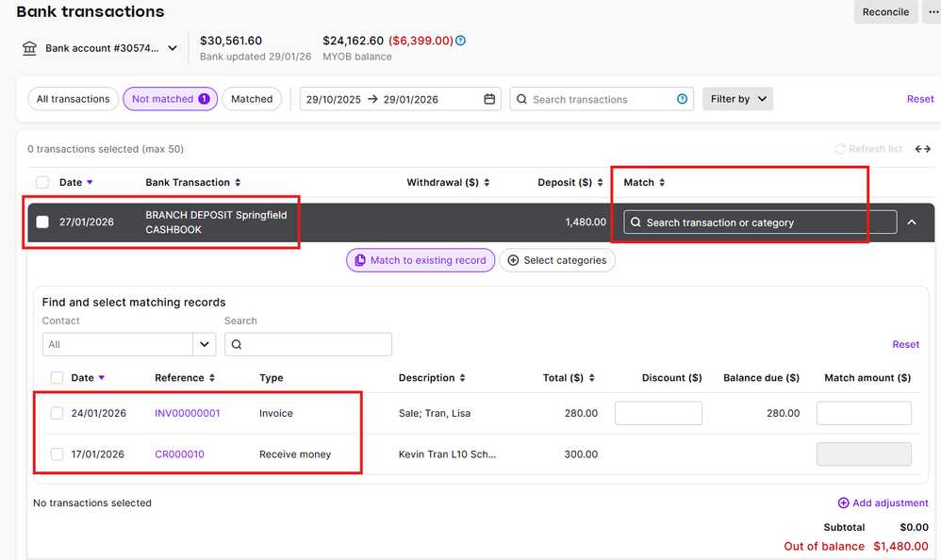The image size is (941, 560).
Task: Switch to All transactions tab
Action: tap(73, 99)
